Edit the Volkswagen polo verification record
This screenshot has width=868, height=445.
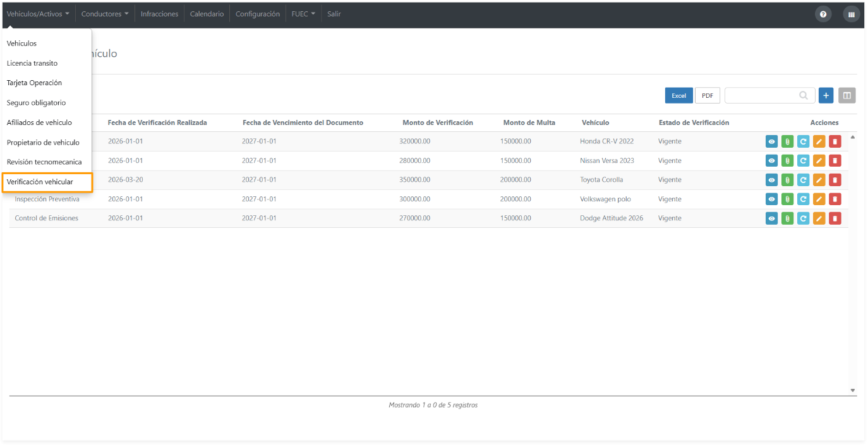(x=819, y=199)
